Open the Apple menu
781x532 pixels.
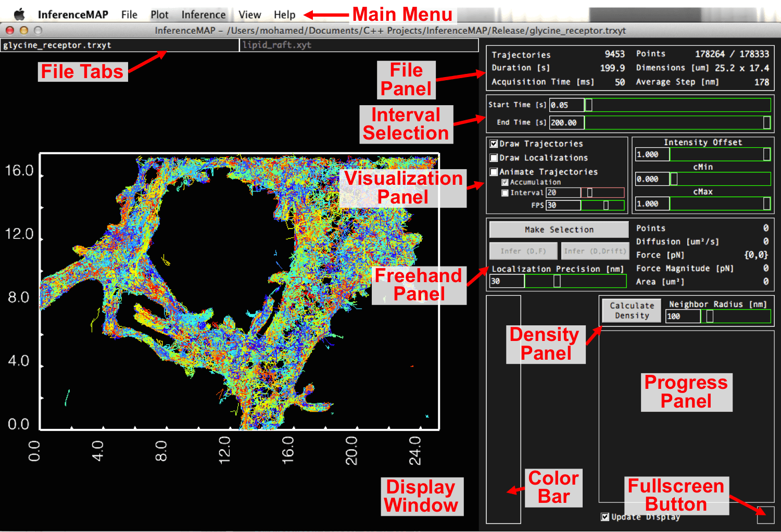coord(19,15)
